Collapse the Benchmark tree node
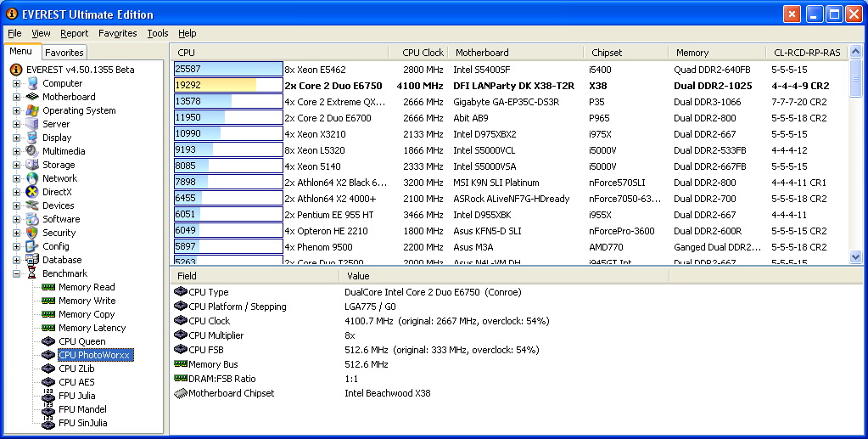 pyautogui.click(x=17, y=273)
